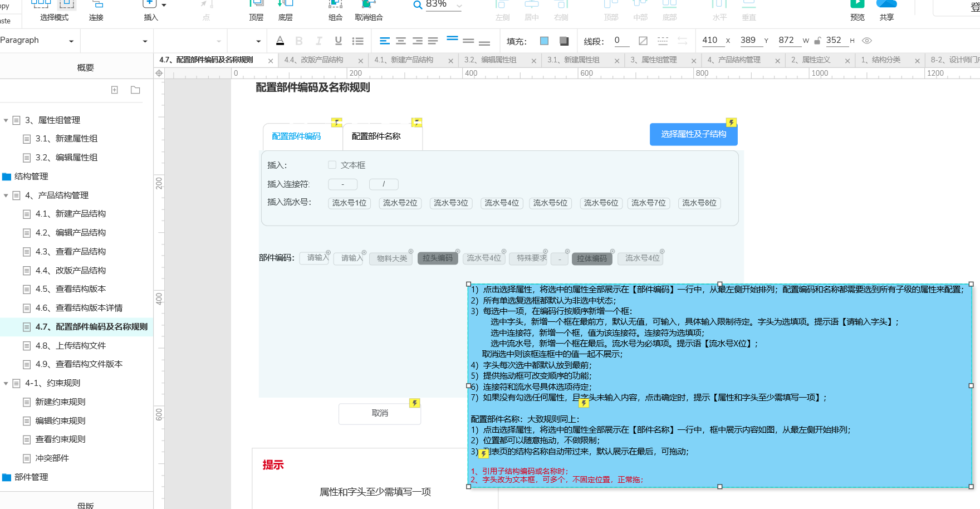Group selected widgets with 组合
The width and height of the screenshot is (980, 509).
click(335, 10)
